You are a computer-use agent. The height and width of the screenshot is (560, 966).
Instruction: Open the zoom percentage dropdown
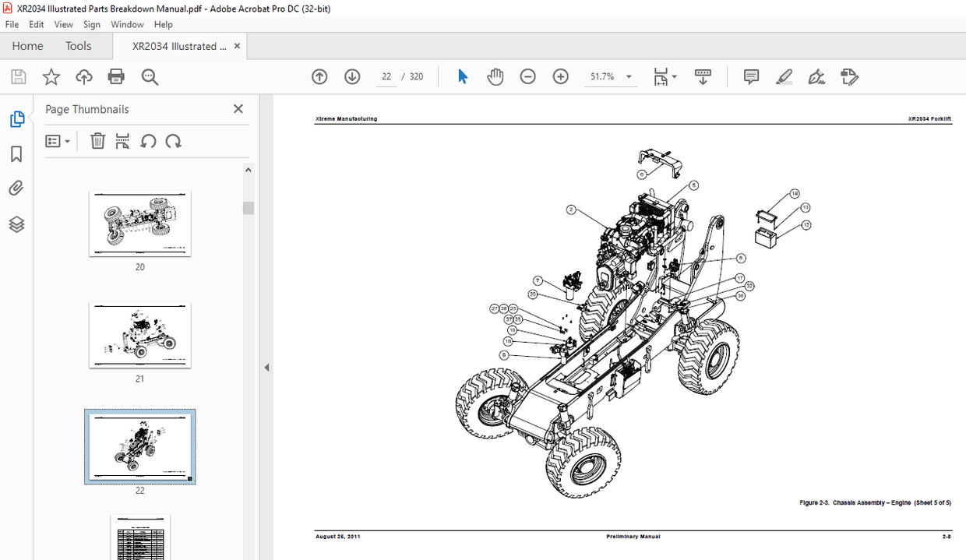pos(628,76)
